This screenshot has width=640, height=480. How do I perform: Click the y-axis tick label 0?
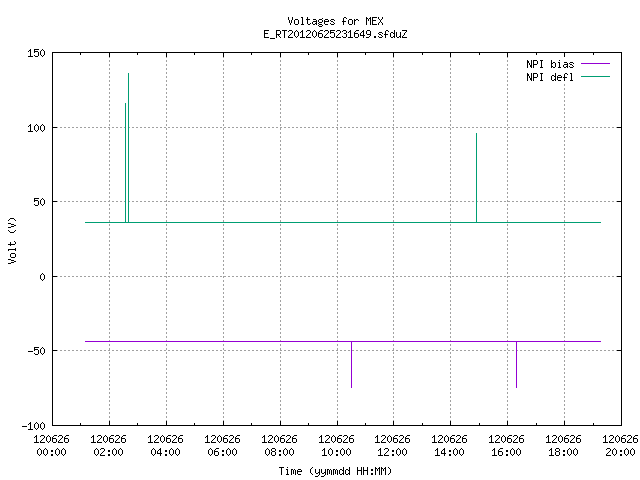pyautogui.click(x=42, y=277)
